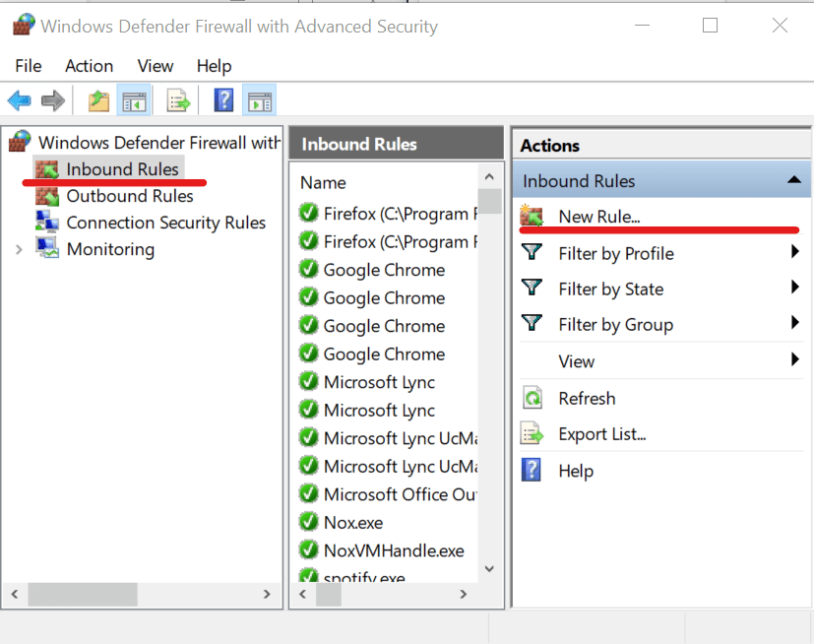Click the Back navigation arrow in the toolbar
814x644 pixels.
point(20,99)
